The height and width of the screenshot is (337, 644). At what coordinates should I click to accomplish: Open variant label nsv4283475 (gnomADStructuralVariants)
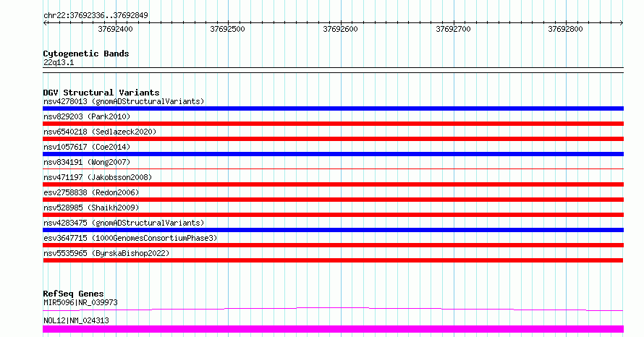[124, 223]
